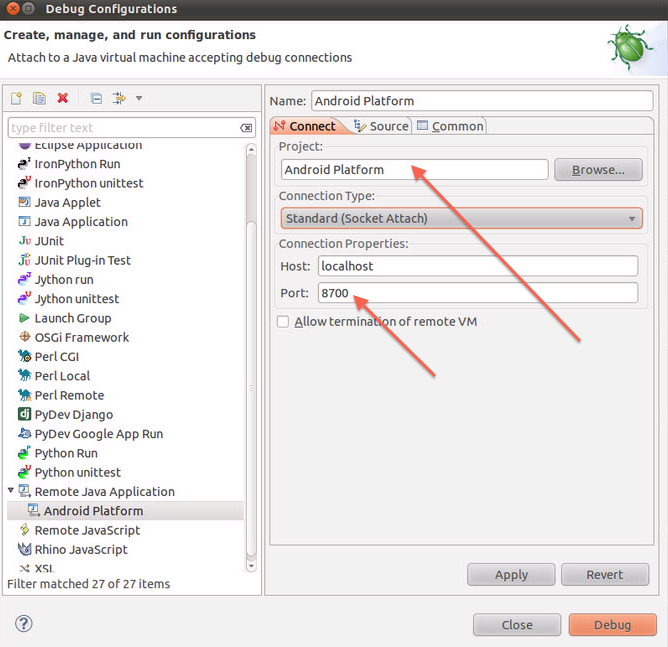Open help via question mark icon
668x647 pixels.
point(23,624)
